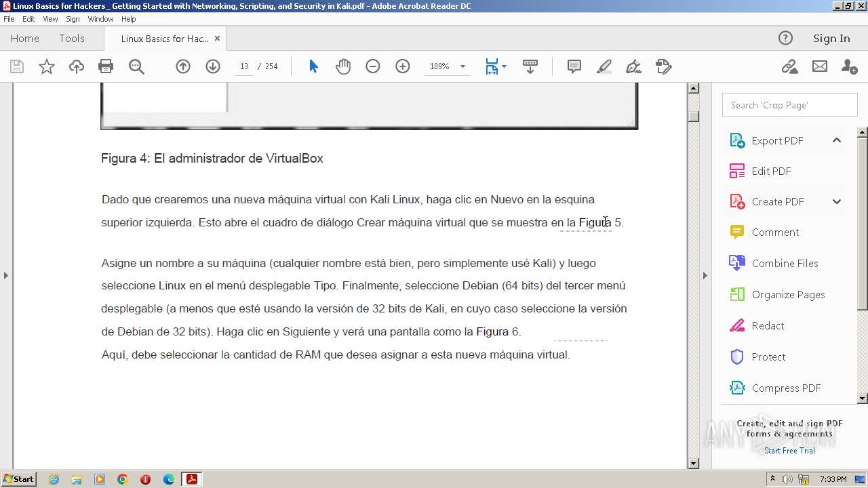Viewport: 868px width, 488px height.
Task: Open the fit page options dropdown arrow
Action: point(504,66)
